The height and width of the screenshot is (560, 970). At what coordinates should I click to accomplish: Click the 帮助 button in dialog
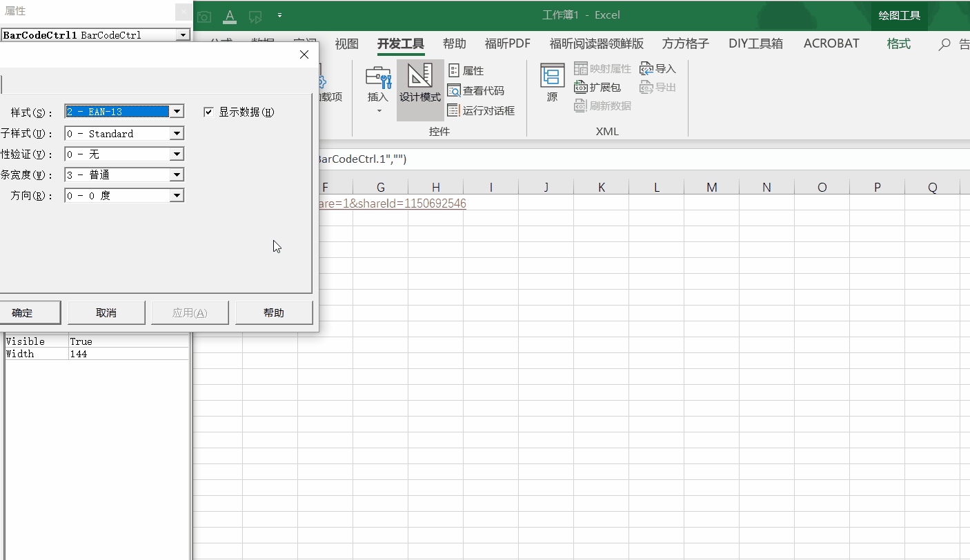(x=274, y=312)
